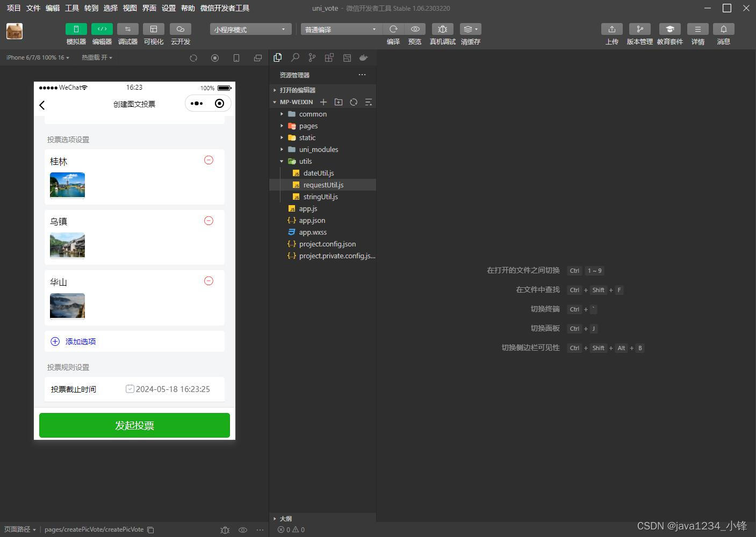Open the 热重载 hot reload dropdown
Viewport: 756px width, 537px height.
coord(97,57)
